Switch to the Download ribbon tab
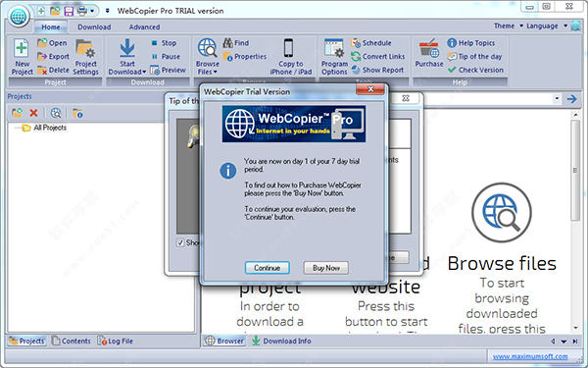Image resolution: width=588 pixels, height=368 pixels. [x=94, y=27]
